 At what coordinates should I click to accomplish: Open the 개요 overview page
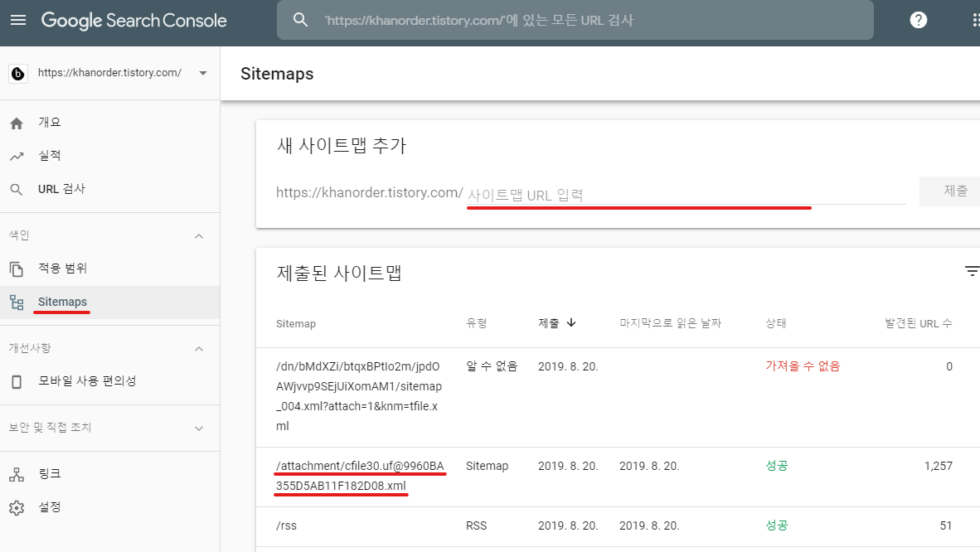50,123
